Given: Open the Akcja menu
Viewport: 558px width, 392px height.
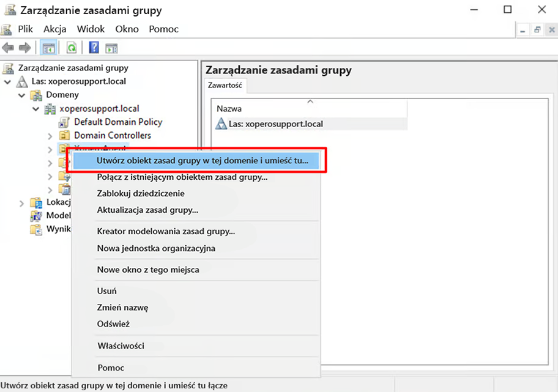Looking at the screenshot, I should click(x=54, y=29).
